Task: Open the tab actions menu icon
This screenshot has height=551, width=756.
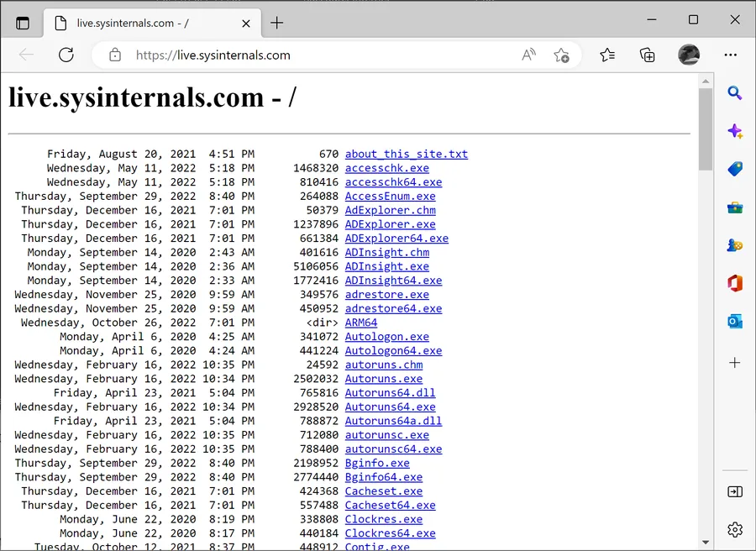Action: pos(23,23)
